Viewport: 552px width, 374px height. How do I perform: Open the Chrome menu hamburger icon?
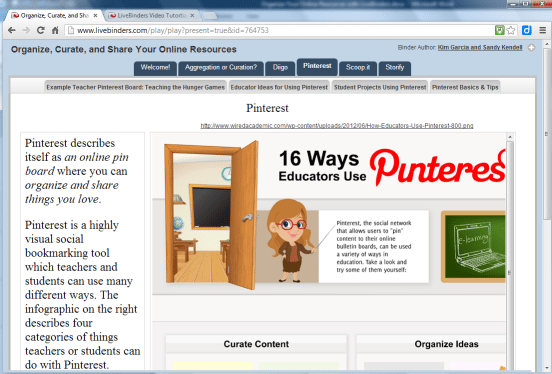click(542, 30)
